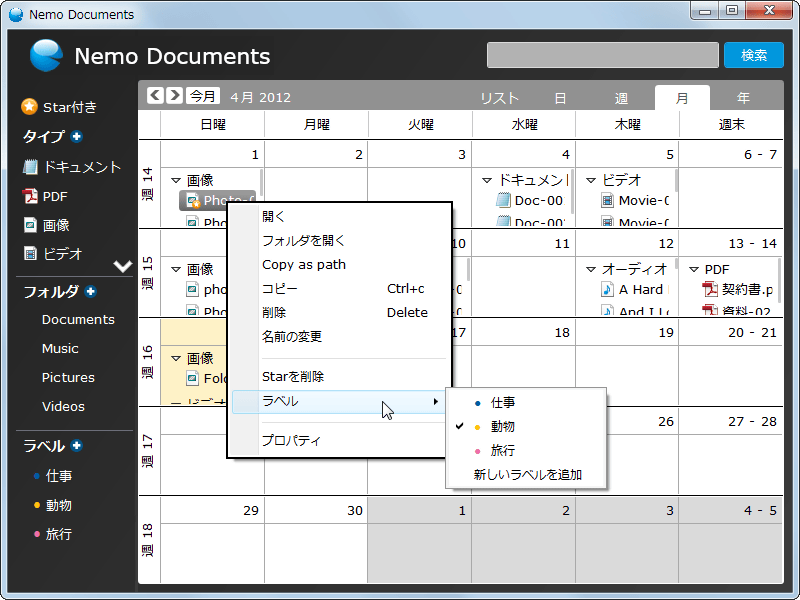Click the 契約書 PDF file icon
Screen dimensions: 800x600
[710, 289]
